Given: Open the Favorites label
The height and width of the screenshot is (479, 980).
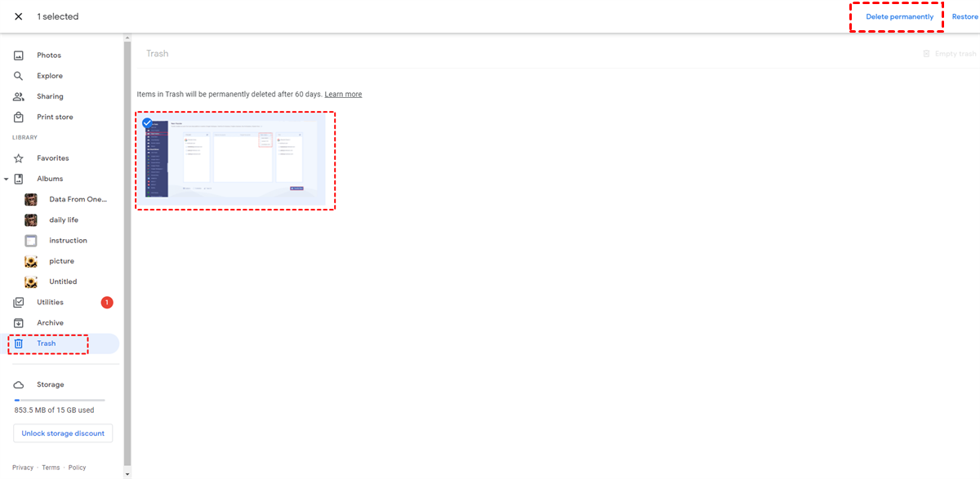Looking at the screenshot, I should click(53, 158).
